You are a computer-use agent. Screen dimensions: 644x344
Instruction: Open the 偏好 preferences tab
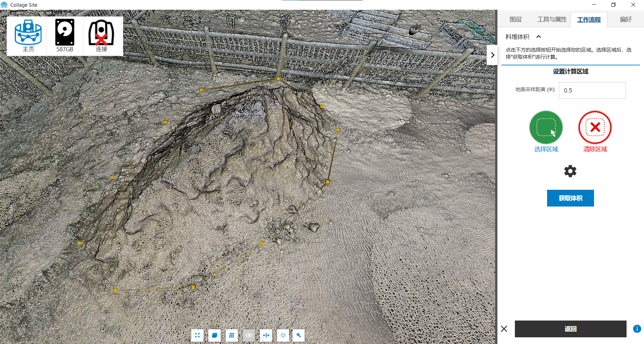(626, 19)
